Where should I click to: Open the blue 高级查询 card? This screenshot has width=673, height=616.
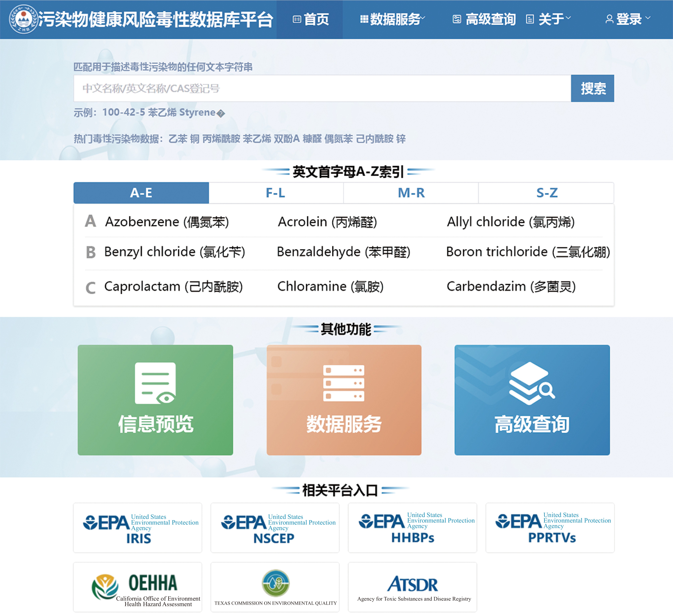pos(532,400)
